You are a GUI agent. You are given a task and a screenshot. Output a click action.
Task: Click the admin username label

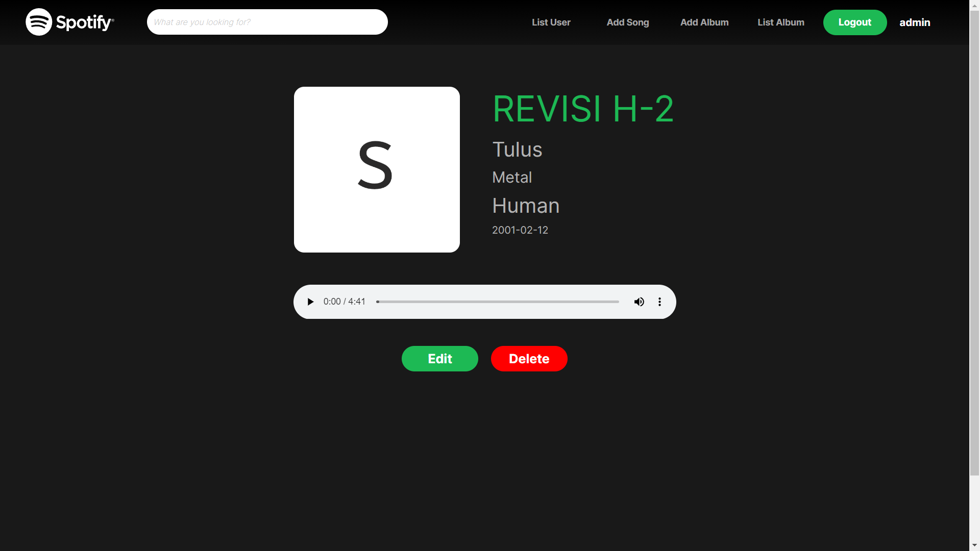[x=914, y=22]
